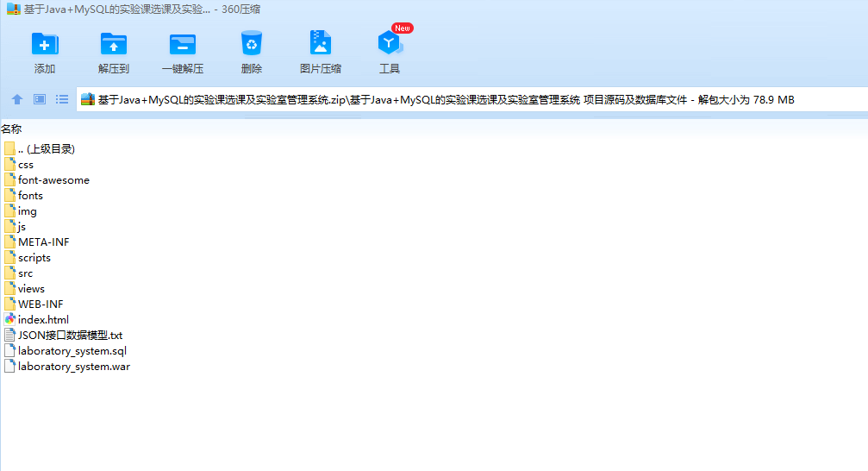Click the laboratory_system.war file icon
Image resolution: width=868 pixels, height=471 pixels.
(x=9, y=366)
